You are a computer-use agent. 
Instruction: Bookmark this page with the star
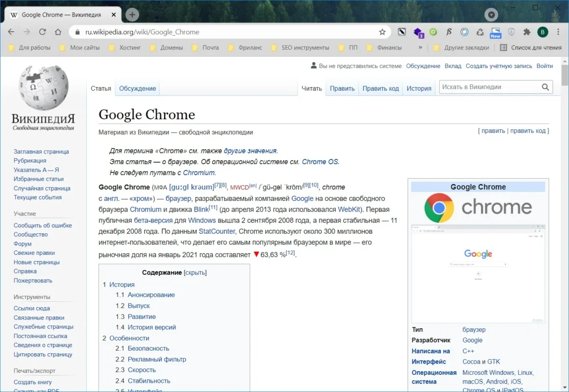[382, 32]
